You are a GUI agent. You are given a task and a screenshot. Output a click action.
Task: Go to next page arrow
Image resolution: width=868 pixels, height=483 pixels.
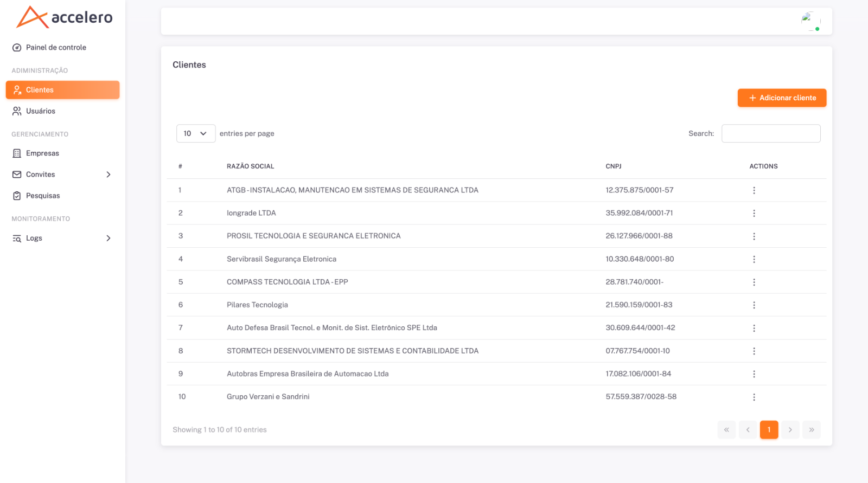point(790,430)
